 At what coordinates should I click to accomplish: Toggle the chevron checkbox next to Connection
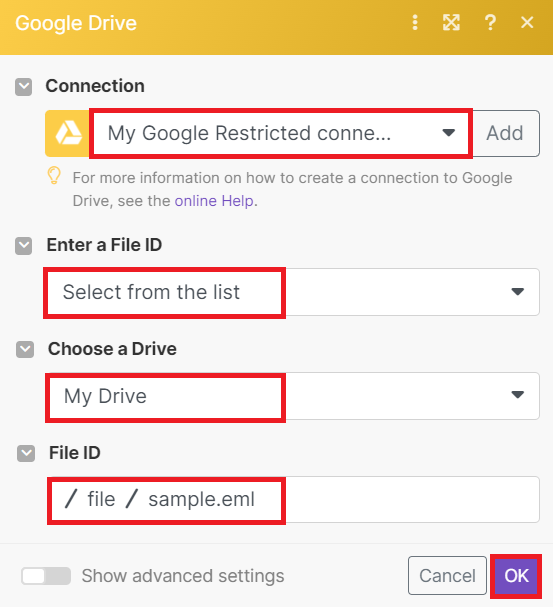(x=24, y=87)
